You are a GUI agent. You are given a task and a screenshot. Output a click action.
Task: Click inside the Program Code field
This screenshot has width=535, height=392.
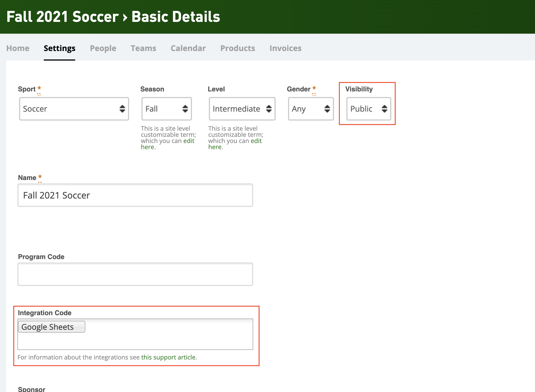click(135, 274)
